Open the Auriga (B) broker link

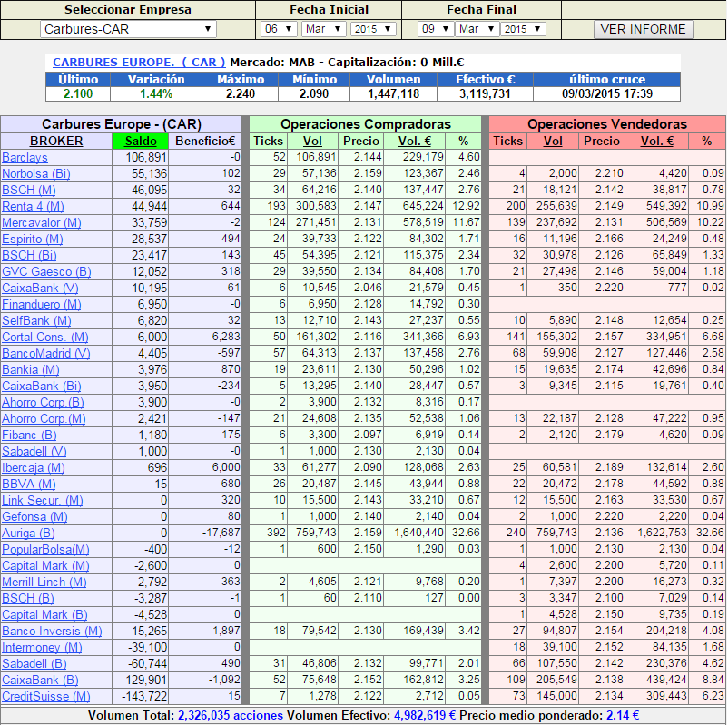point(28,533)
